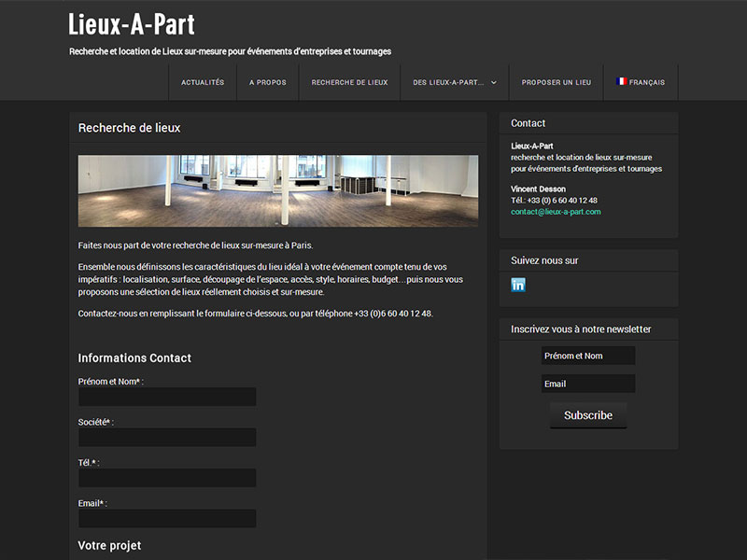747x560 pixels.
Task: Click the bold Lieux-A-Part name in Contact box
Action: tap(531, 147)
